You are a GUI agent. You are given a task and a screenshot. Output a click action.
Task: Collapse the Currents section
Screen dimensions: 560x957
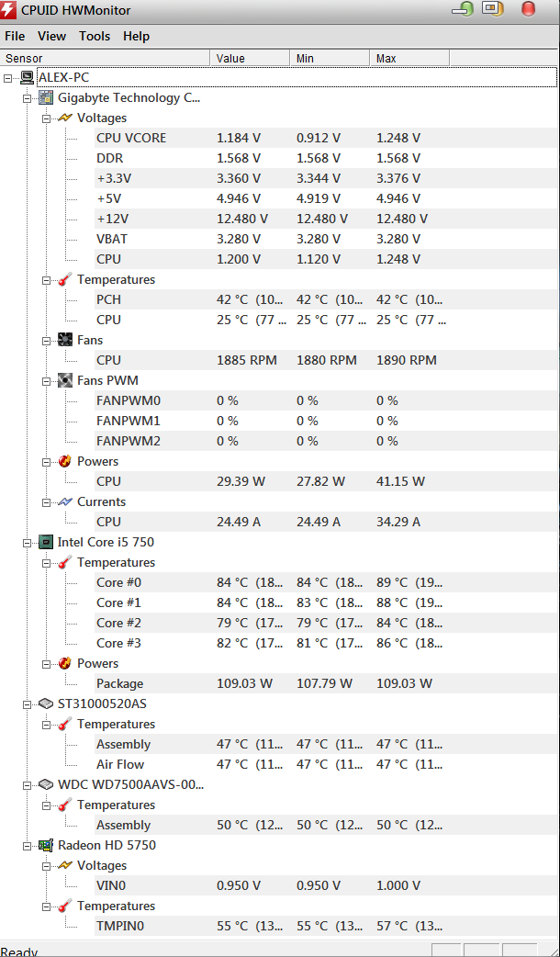pyautogui.click(x=46, y=502)
